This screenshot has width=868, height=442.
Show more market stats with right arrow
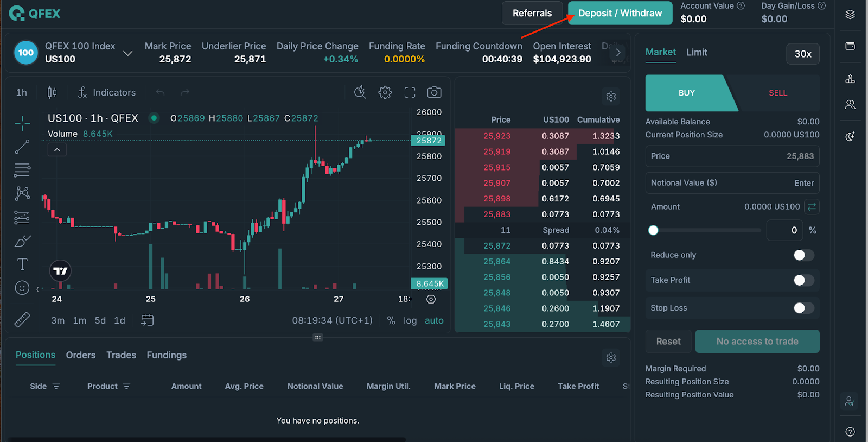click(x=618, y=53)
